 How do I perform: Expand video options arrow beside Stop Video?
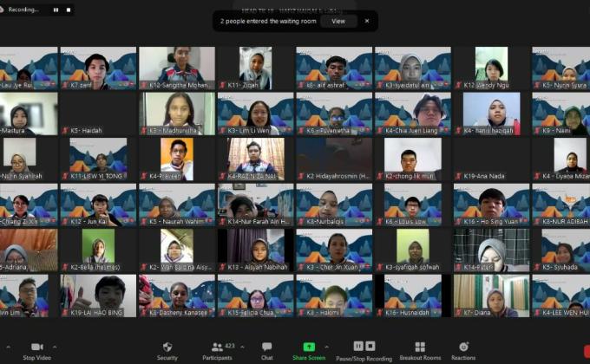tap(56, 346)
